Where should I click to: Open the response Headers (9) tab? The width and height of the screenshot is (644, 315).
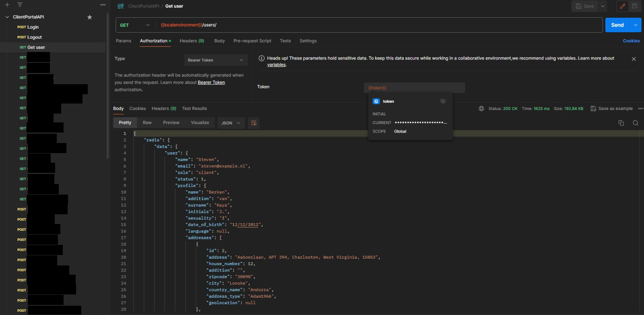coord(164,108)
